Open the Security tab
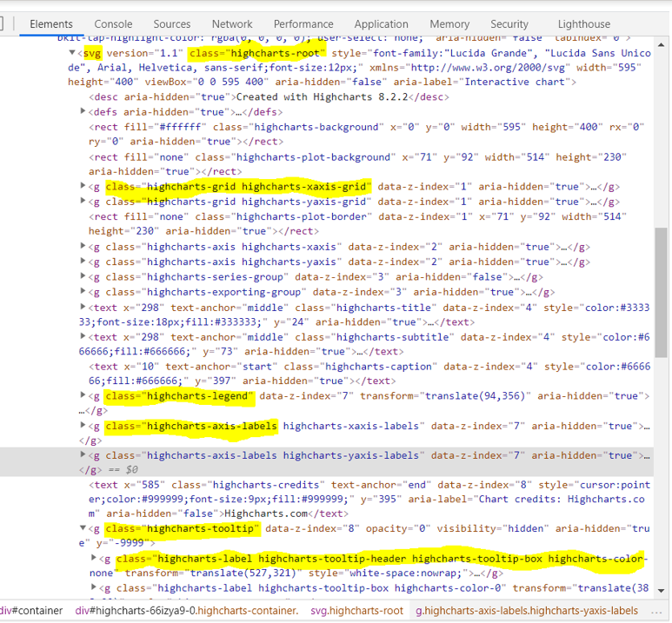Viewport: 672px width, 623px height. [509, 24]
